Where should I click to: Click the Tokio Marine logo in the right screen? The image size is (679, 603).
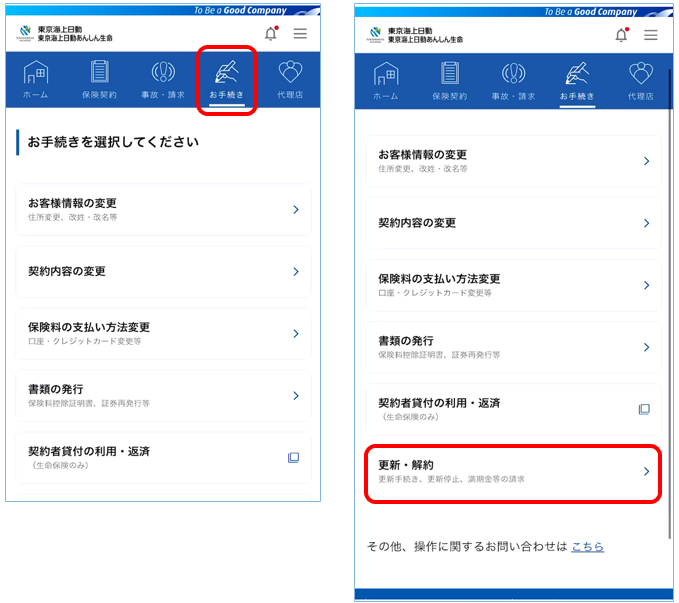coord(373,35)
